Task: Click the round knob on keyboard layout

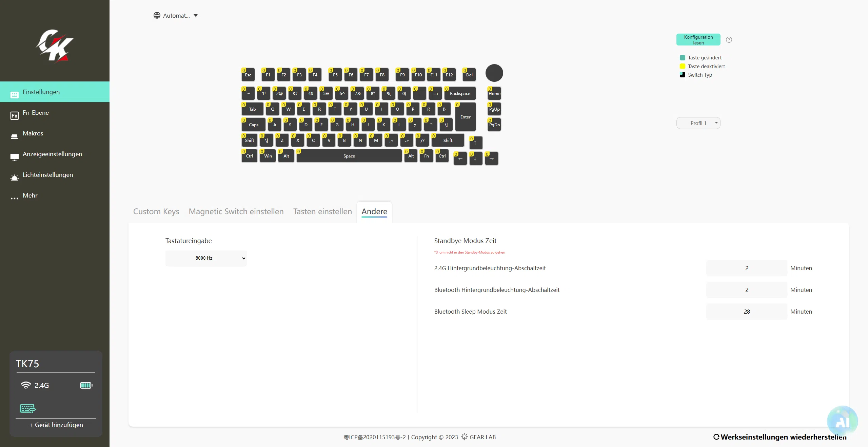Action: (x=494, y=73)
